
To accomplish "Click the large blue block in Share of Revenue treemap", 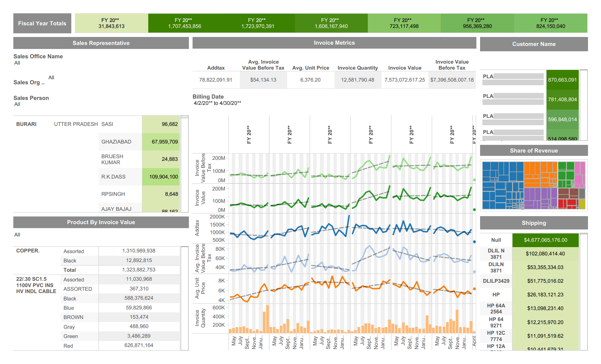I will pos(503,185).
